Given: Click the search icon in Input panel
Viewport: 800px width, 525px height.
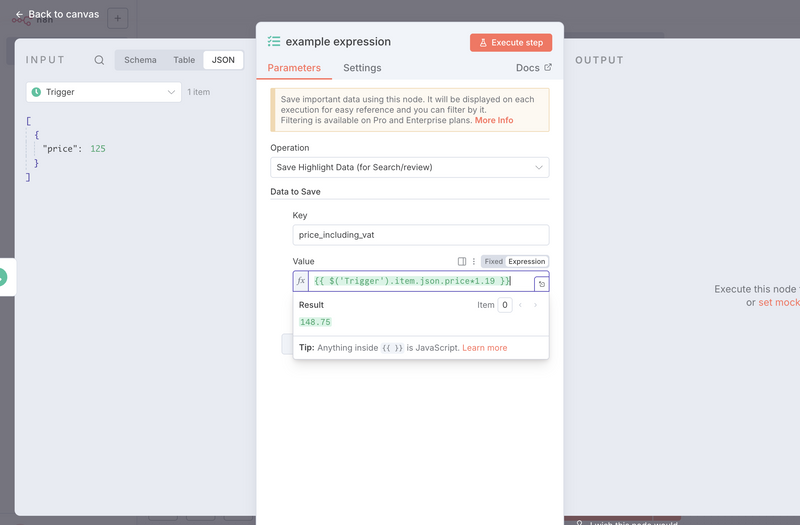Looking at the screenshot, I should click(99, 60).
